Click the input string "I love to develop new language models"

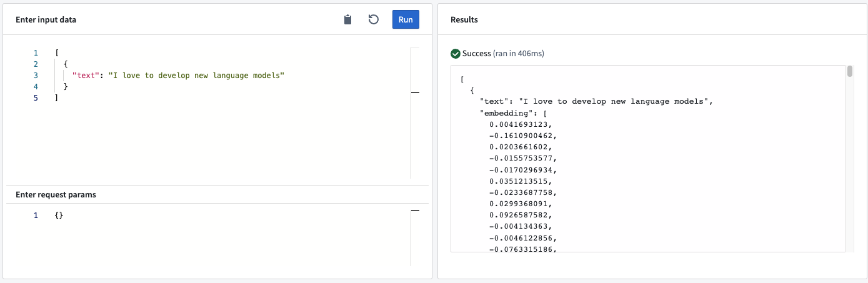click(x=196, y=76)
